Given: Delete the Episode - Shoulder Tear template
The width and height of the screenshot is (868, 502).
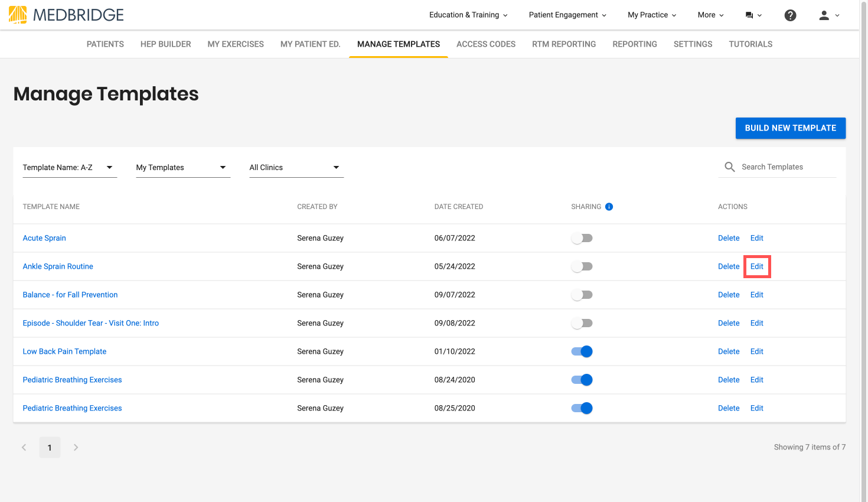Looking at the screenshot, I should click(729, 323).
